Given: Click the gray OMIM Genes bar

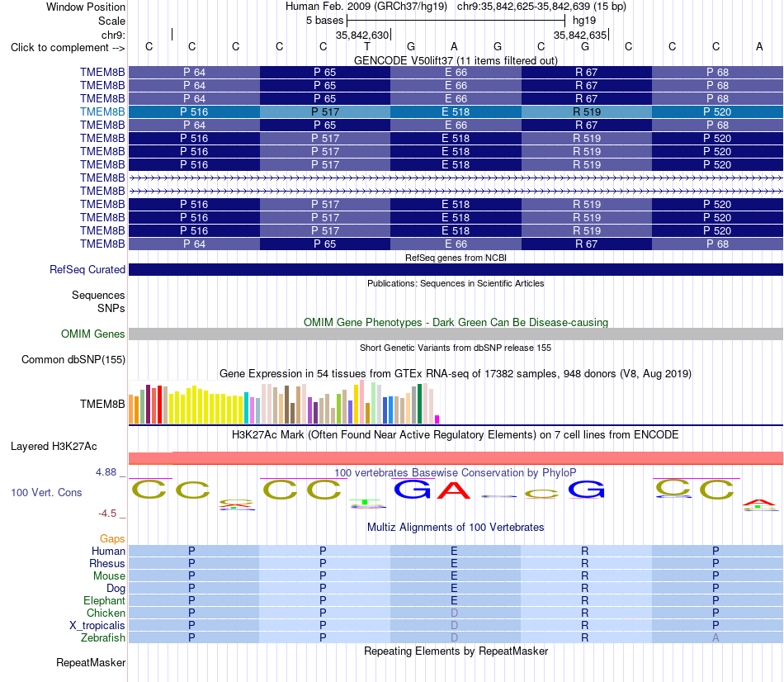Looking at the screenshot, I should pos(456,334).
